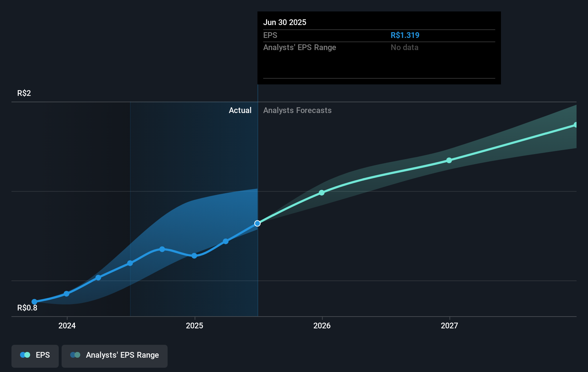Click the peak EPS marker before 2025
The height and width of the screenshot is (372, 588).
[x=162, y=249]
